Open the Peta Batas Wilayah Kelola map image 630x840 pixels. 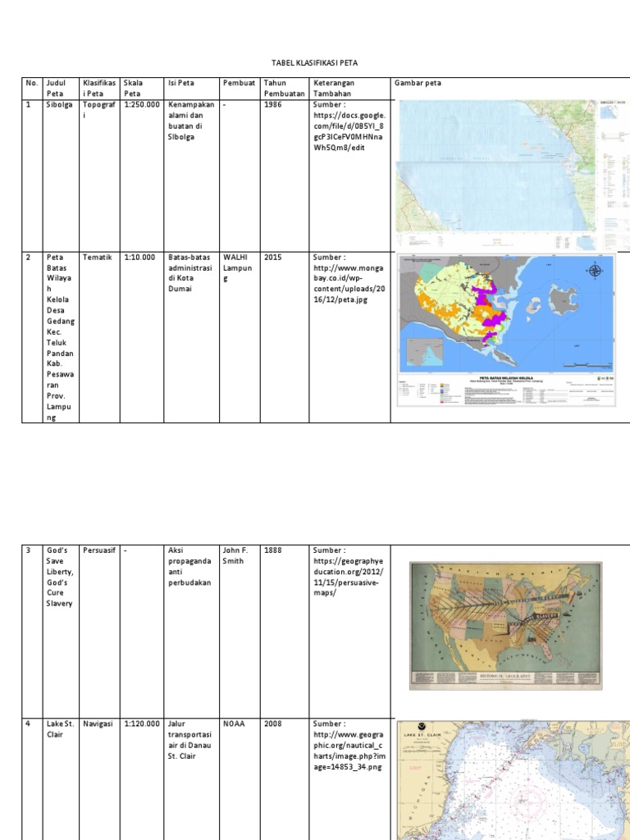[x=505, y=331]
